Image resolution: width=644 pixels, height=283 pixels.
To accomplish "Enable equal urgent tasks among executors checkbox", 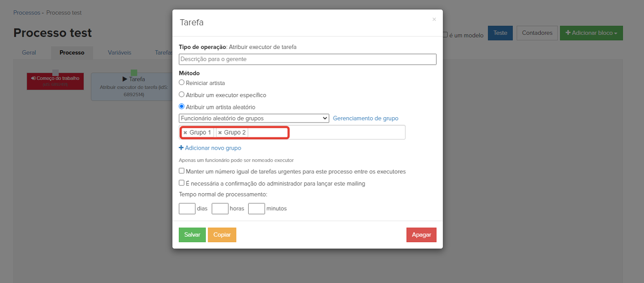I will point(182,171).
